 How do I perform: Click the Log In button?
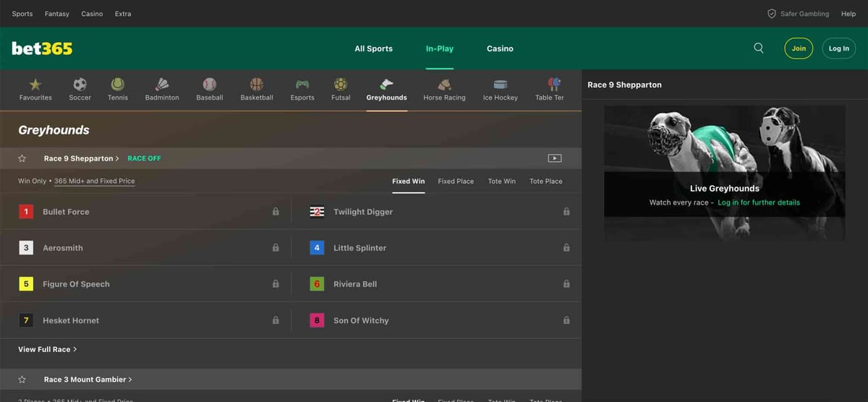pyautogui.click(x=839, y=48)
